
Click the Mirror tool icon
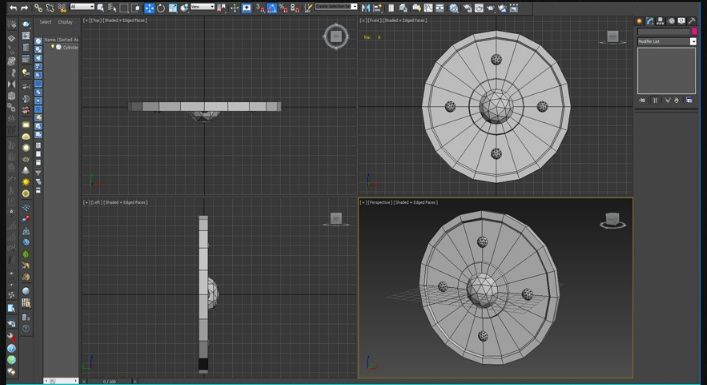(366, 8)
